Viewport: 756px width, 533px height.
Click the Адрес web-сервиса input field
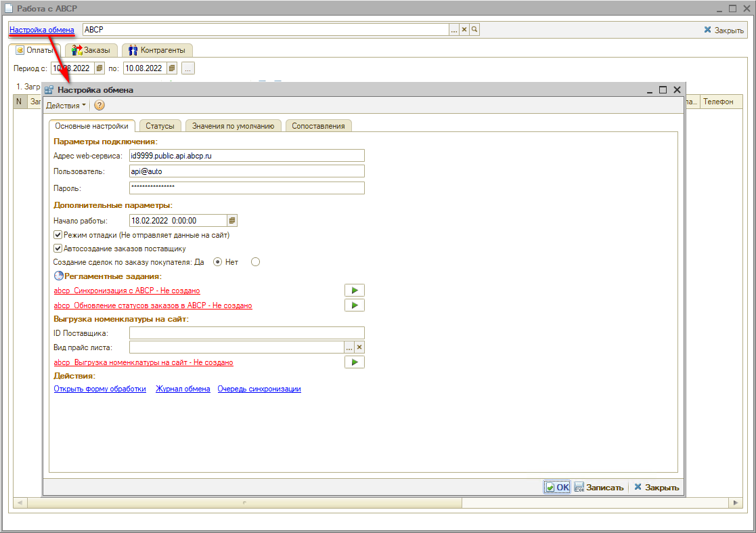pyautogui.click(x=247, y=156)
